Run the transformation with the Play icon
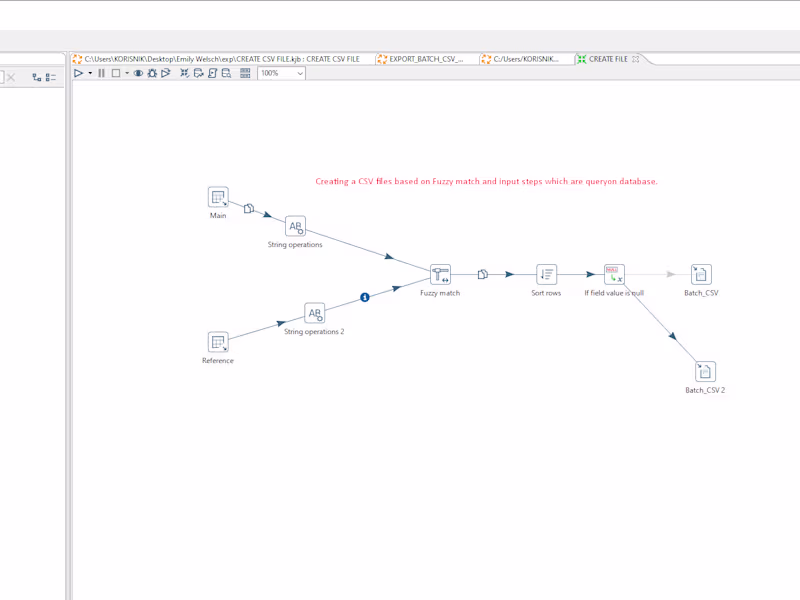The image size is (800, 600). click(79, 73)
